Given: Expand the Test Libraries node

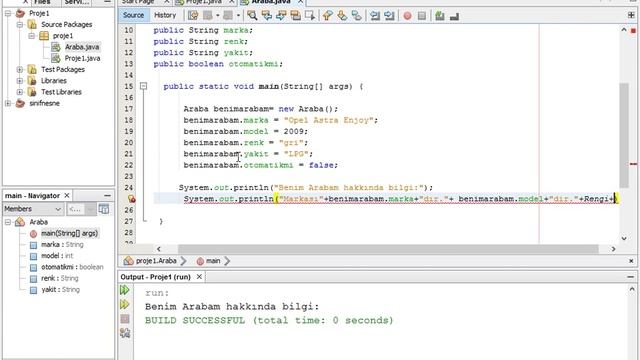Looking at the screenshot, I should click(x=20, y=92).
